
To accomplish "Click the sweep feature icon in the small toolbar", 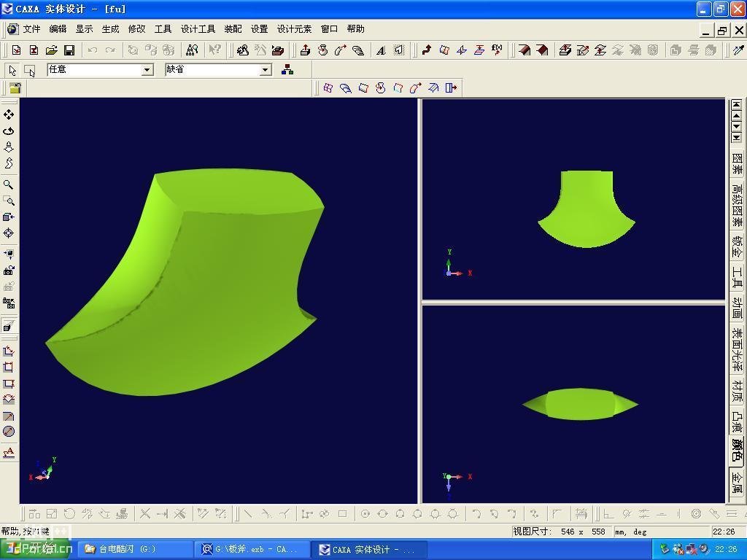I will (x=415, y=87).
